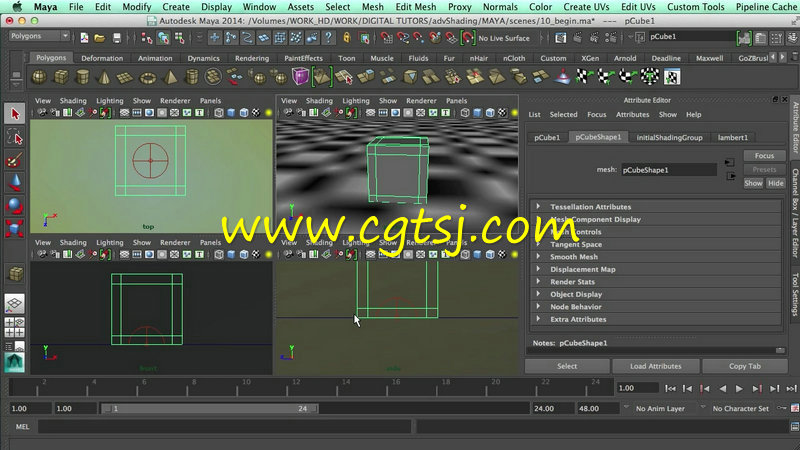Switch to the lambert1 attribute tab
800x450 pixels.
pos(733,137)
